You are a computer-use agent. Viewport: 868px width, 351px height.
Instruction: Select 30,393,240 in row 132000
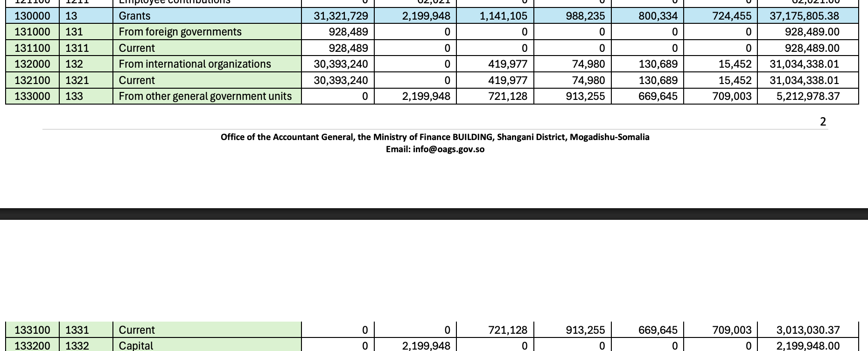(x=341, y=64)
